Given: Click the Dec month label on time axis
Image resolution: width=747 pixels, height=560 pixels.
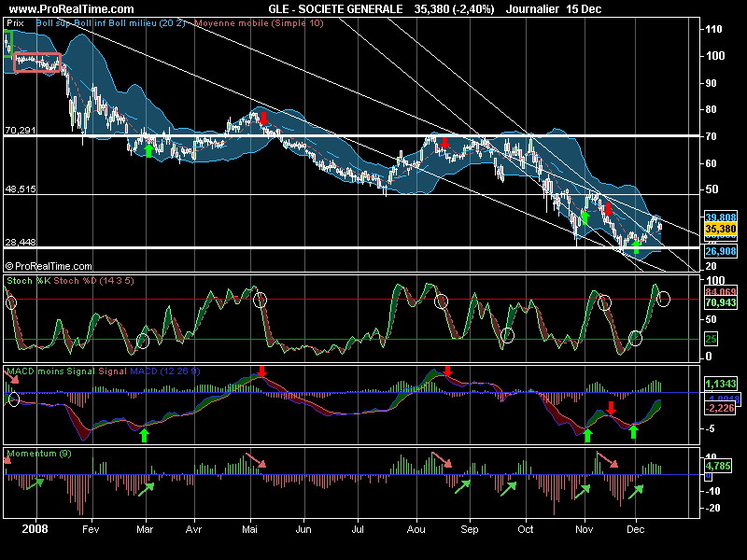Looking at the screenshot, I should [x=636, y=529].
